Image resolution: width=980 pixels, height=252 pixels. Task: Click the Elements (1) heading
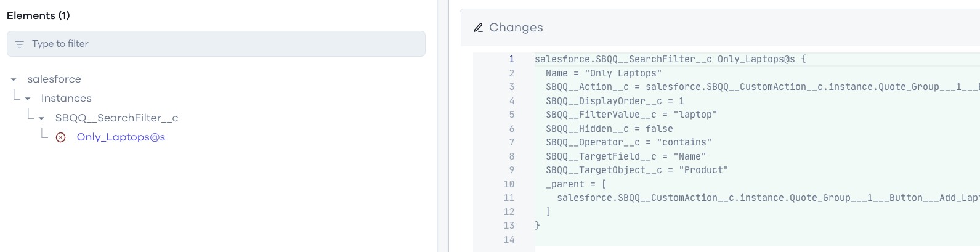(x=38, y=15)
